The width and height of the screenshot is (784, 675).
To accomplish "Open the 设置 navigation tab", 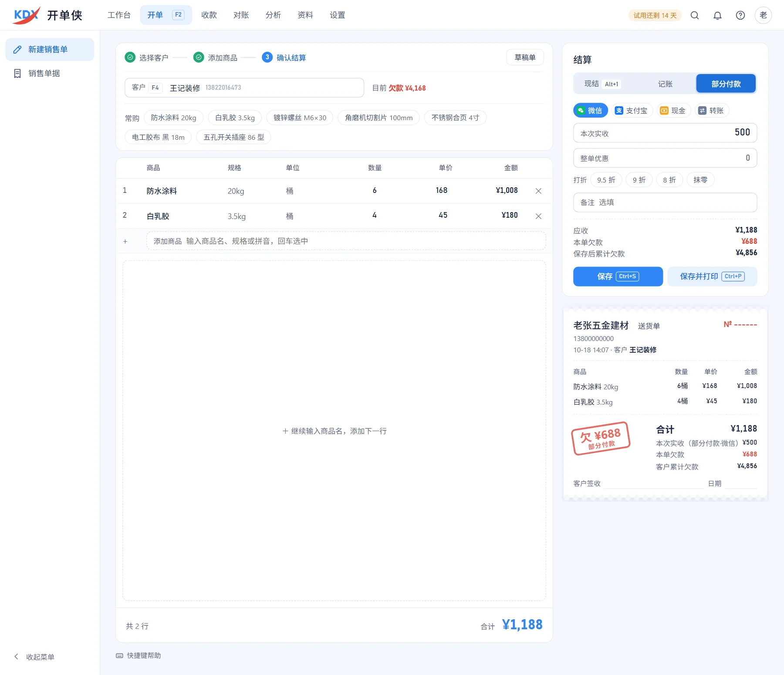I will pos(338,15).
